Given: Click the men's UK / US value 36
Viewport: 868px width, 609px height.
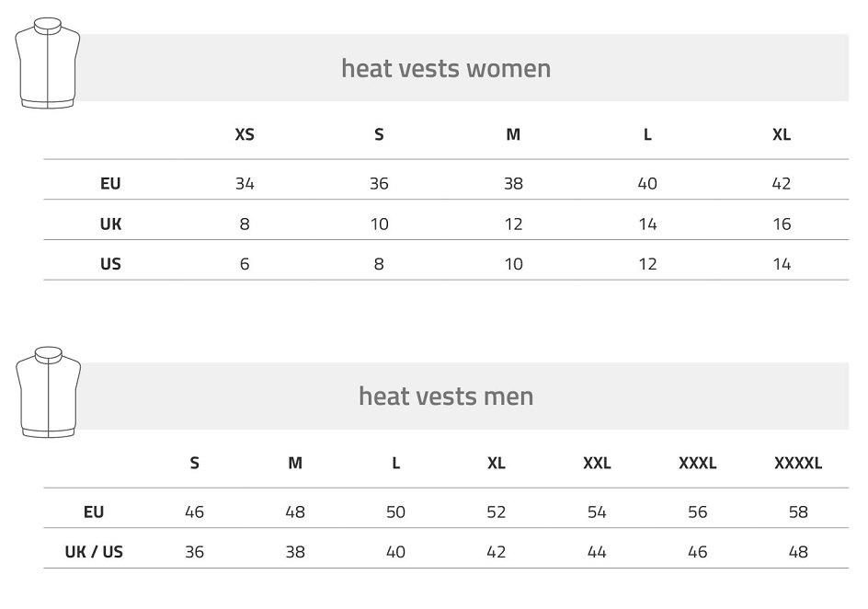Looking at the screenshot, I should coord(194,552).
